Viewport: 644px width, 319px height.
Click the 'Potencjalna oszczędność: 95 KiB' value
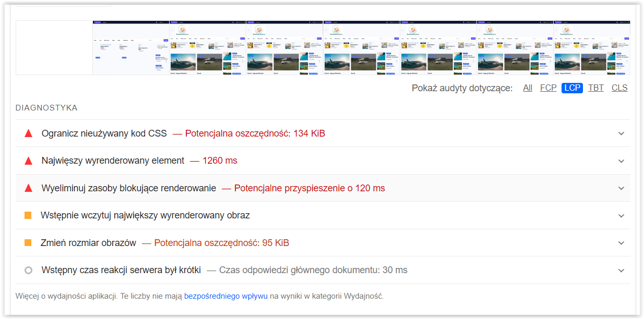[x=222, y=243]
